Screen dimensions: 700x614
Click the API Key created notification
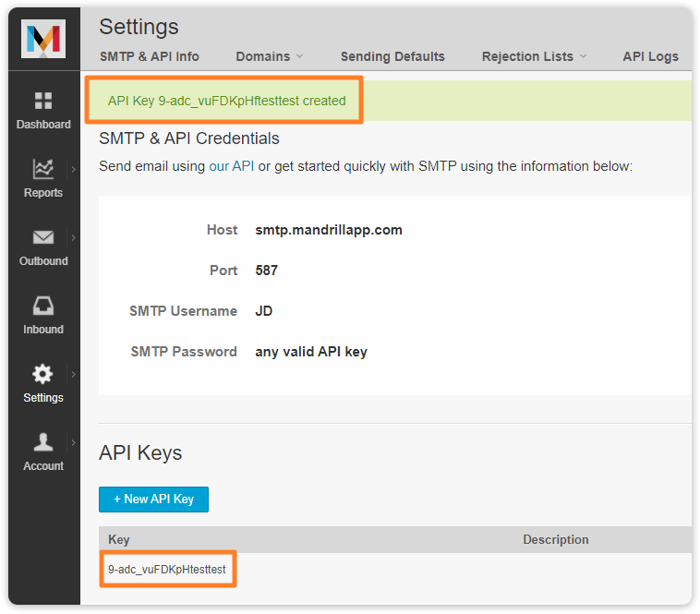[226, 101]
